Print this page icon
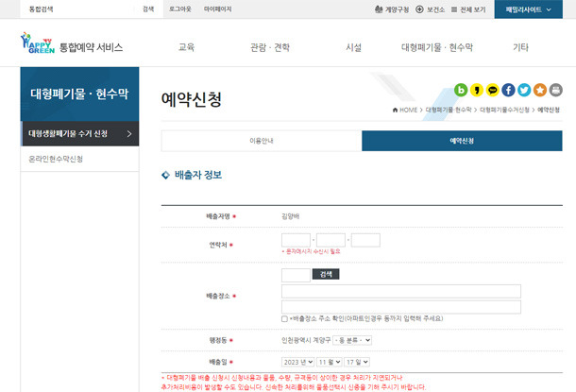The height and width of the screenshot is (392, 576). point(556,90)
